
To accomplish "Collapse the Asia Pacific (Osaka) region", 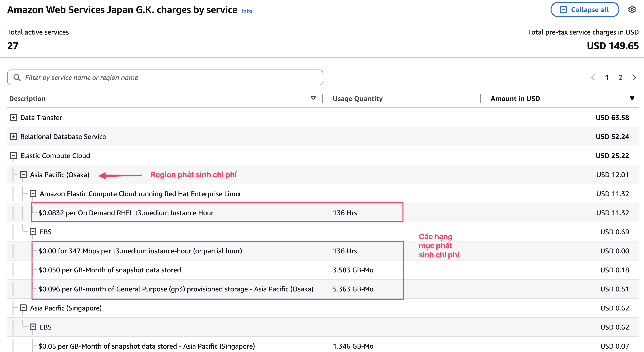I will (23, 175).
